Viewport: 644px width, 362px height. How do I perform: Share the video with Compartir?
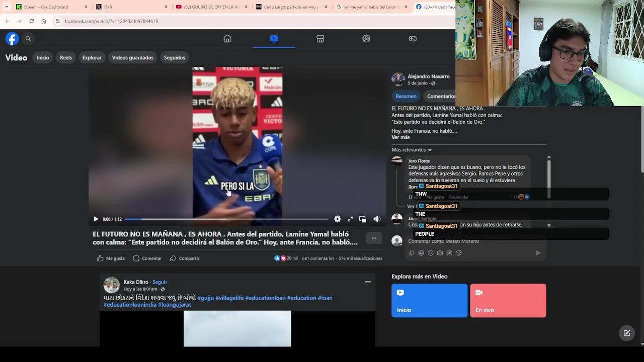coord(185,258)
